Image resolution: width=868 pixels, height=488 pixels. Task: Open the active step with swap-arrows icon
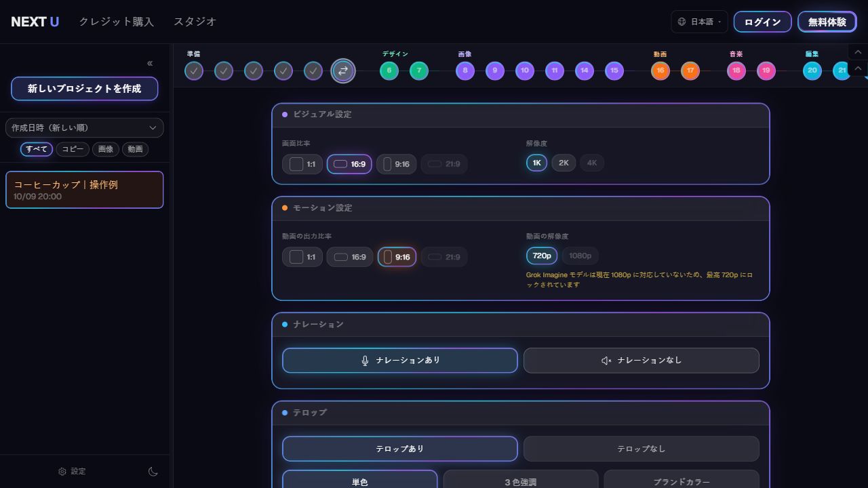(343, 70)
